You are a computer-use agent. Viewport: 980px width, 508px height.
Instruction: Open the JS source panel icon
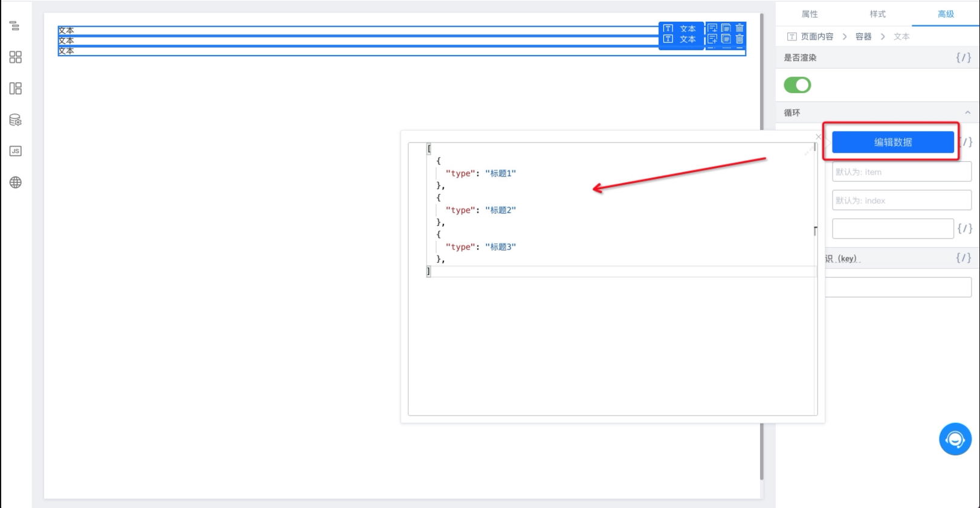[x=15, y=151]
